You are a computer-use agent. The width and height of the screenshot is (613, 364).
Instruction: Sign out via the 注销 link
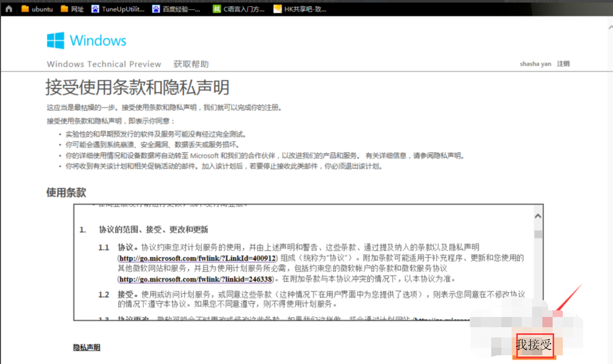tap(563, 63)
